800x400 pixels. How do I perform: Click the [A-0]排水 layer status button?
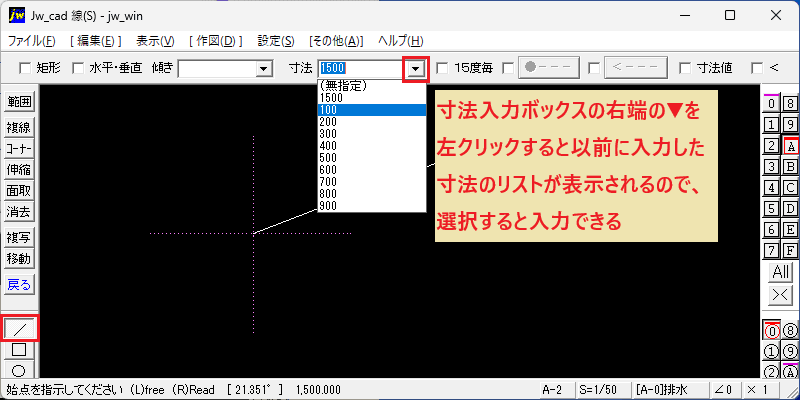669,390
